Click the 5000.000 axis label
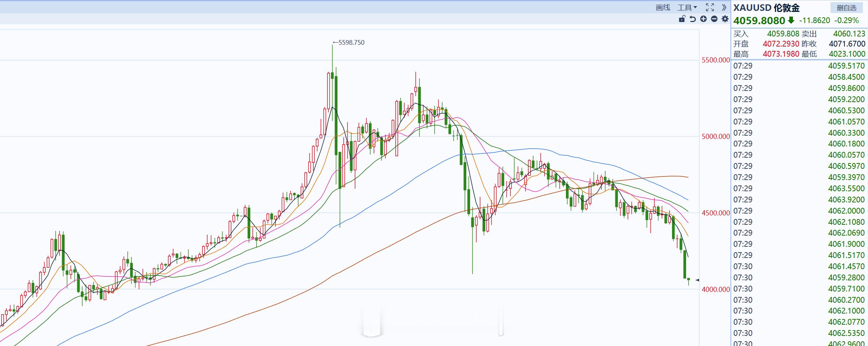This screenshot has width=868, height=346. (716, 137)
